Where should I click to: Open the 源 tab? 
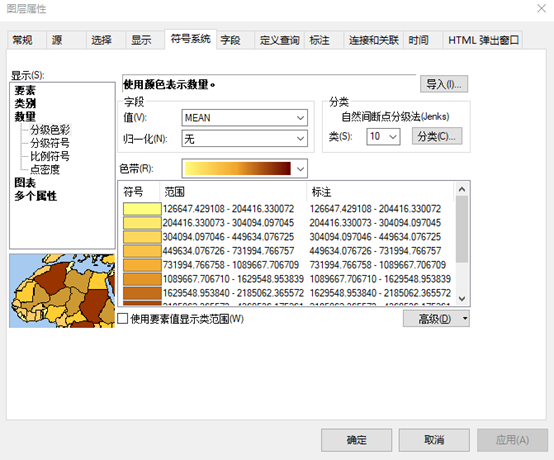[66, 40]
